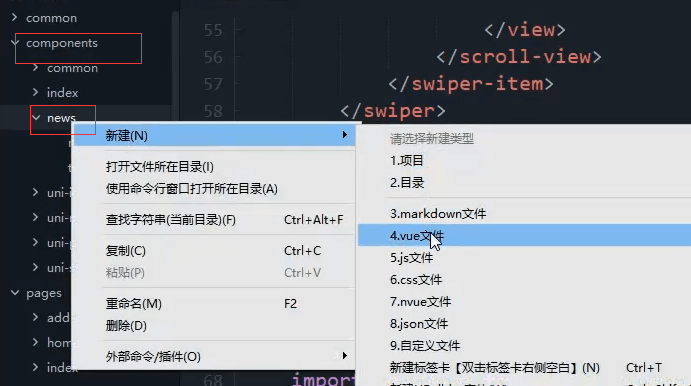Expand the top-level common folder chevron
691x386 pixels.
click(15, 18)
